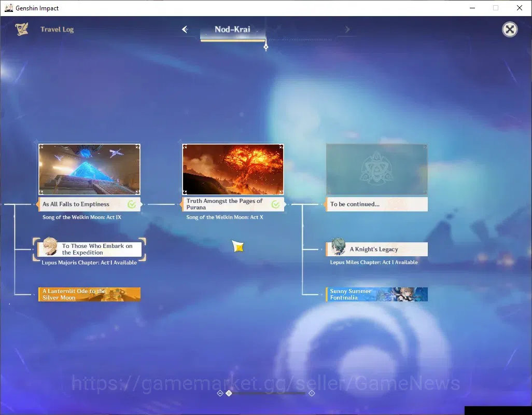Image resolution: width=532 pixels, height=415 pixels.
Task: Click the green checkmark on As All Falls to Emptiness
Action: [132, 204]
